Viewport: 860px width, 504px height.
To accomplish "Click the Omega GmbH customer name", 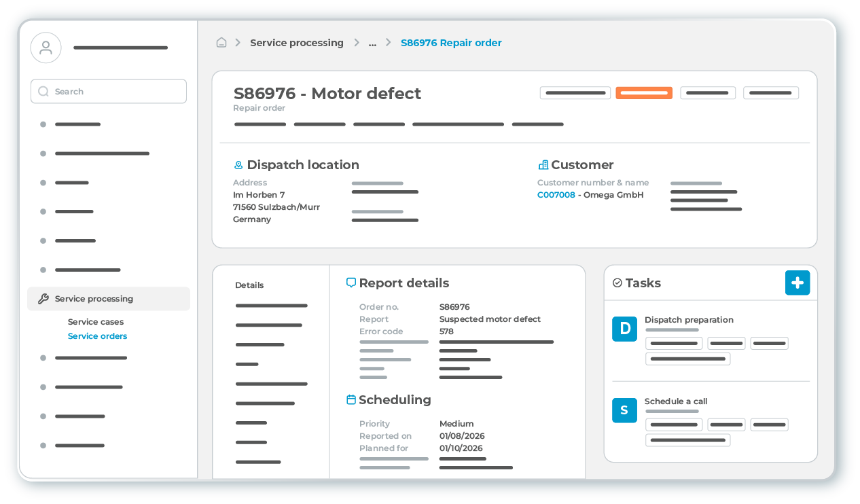I will [613, 195].
